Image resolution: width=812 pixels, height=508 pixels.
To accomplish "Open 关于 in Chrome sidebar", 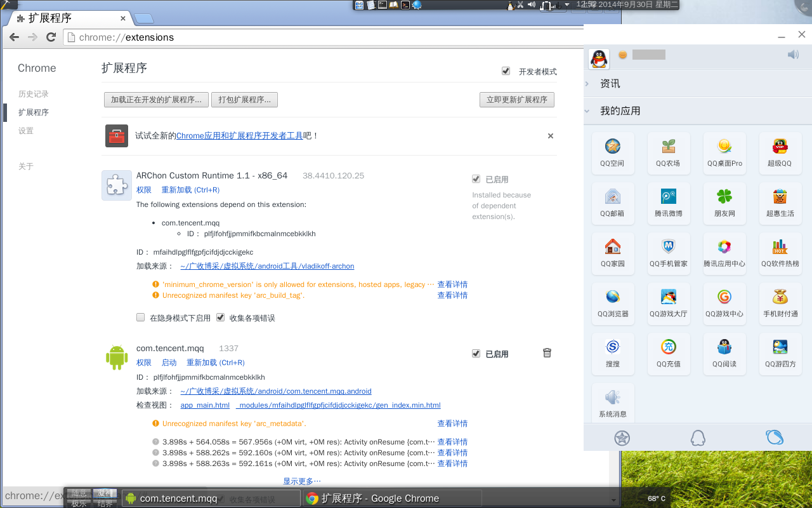I will 26,166.
